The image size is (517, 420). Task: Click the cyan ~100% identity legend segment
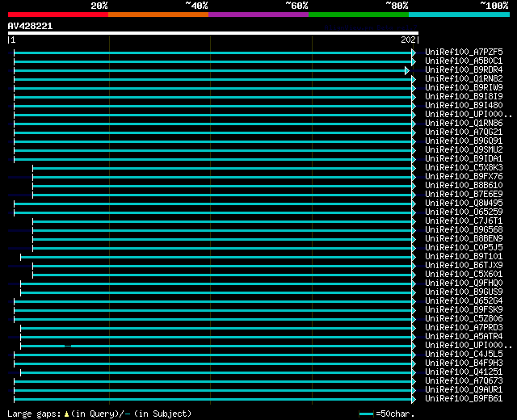click(x=460, y=15)
